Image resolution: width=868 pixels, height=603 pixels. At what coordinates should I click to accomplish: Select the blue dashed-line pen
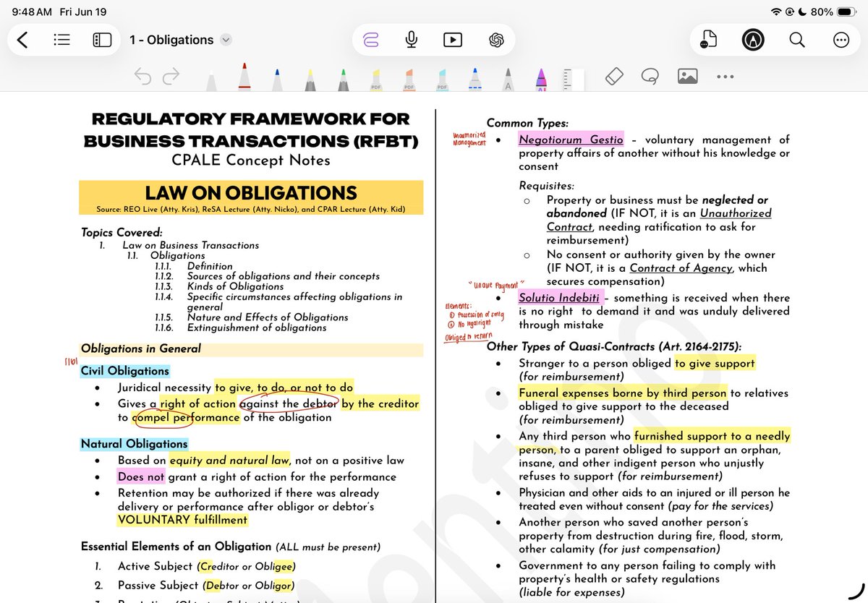(x=475, y=78)
